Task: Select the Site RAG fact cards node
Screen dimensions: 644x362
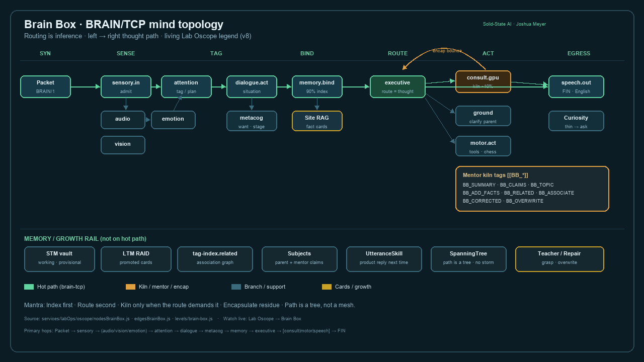Action: coord(317,121)
